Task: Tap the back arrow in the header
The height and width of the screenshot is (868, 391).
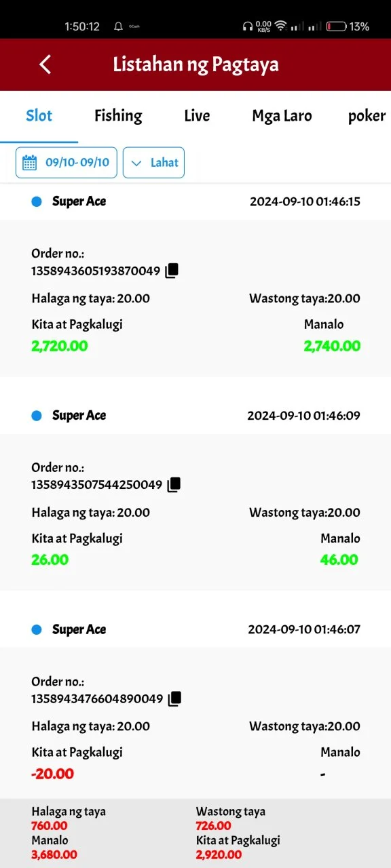Action: coord(45,64)
